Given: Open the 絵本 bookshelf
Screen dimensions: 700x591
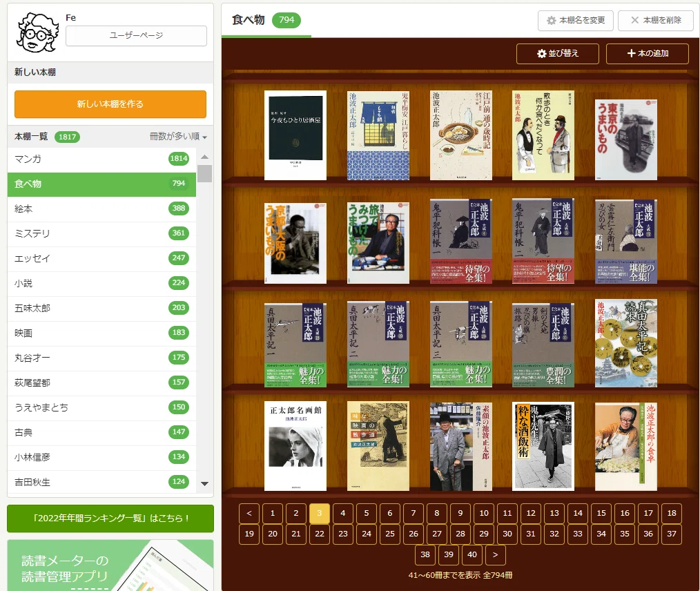Looking at the screenshot, I should 101,209.
